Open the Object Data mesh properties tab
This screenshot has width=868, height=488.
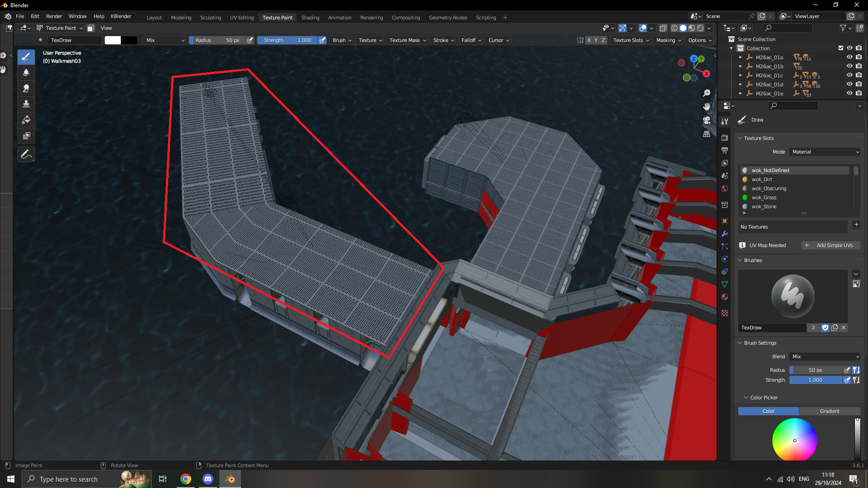pyautogui.click(x=725, y=284)
